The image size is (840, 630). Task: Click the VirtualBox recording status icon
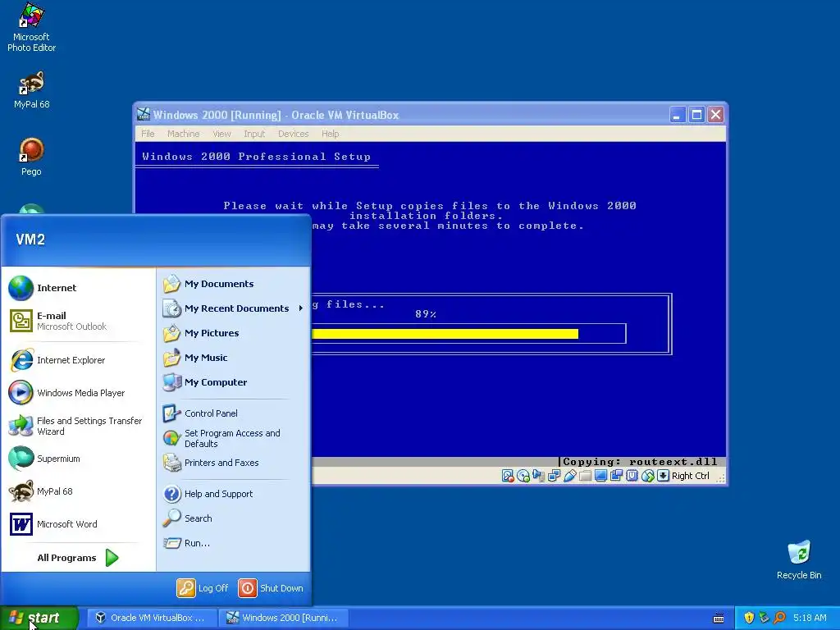click(x=617, y=476)
